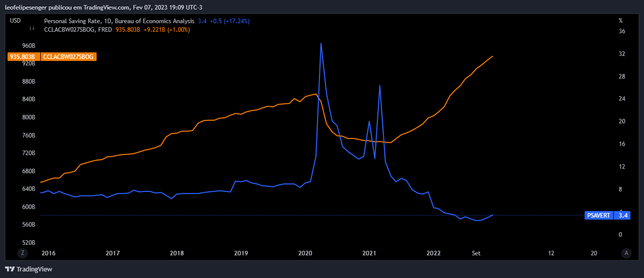Open the USD currency label on the left scale
Screen dimensions: 644x278
point(16,21)
